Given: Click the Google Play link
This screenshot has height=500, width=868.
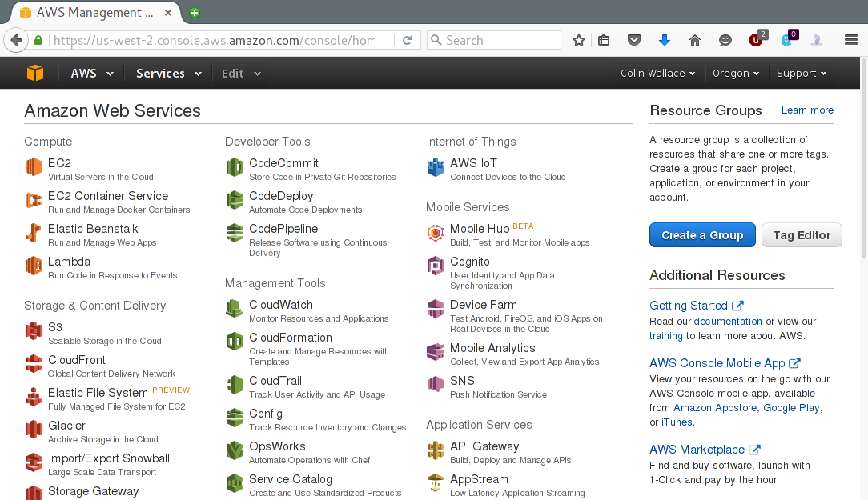Looking at the screenshot, I should pos(792,408).
